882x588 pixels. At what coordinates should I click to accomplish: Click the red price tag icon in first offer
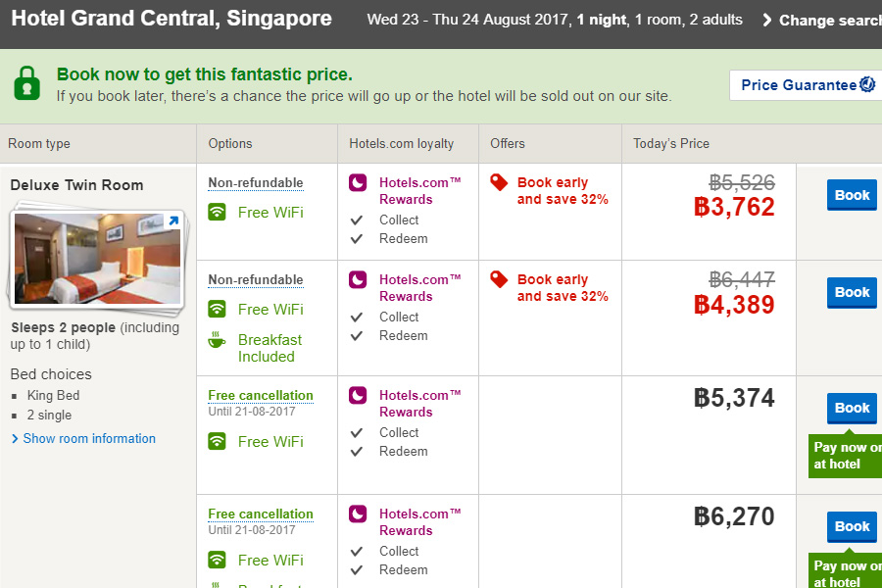click(500, 182)
